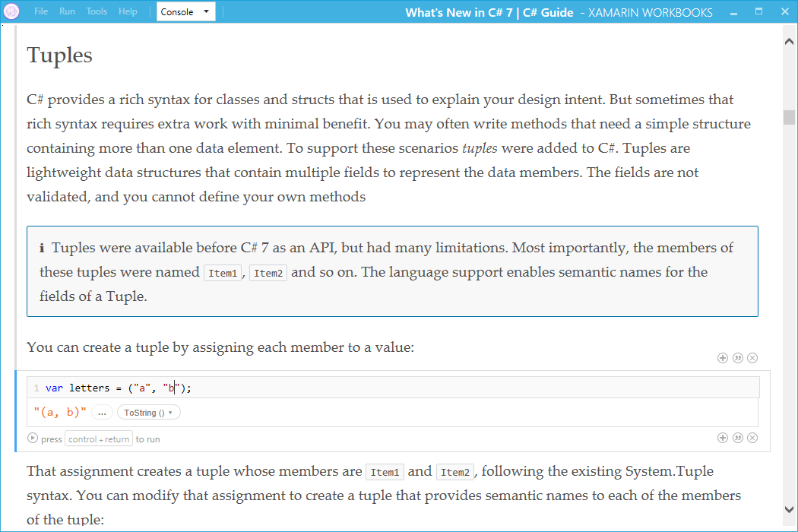Add a code cell after the current cell
This screenshot has width=798, height=532.
tap(722, 438)
